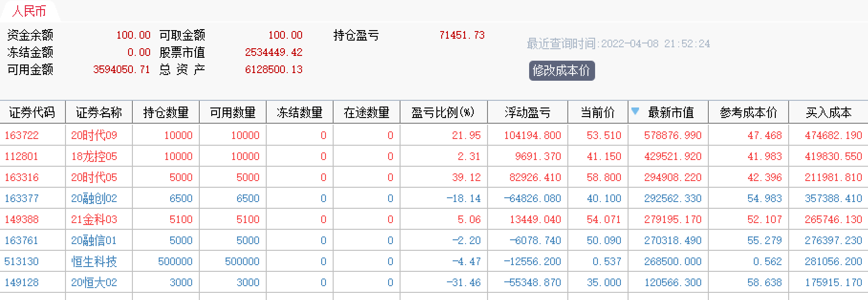
Task: Sort by the 浮动盈亏 column header
Action: point(527,113)
